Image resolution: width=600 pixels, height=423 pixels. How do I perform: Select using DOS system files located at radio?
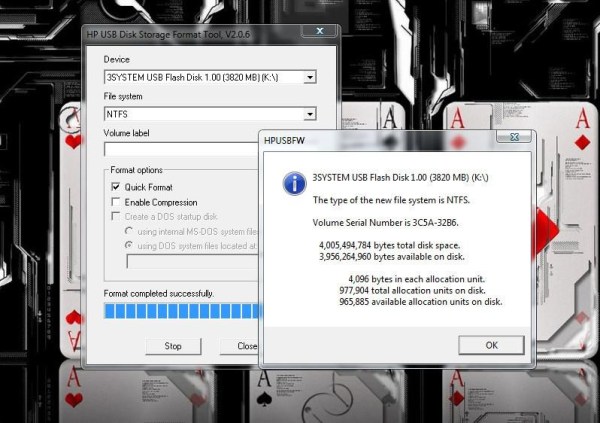pyautogui.click(x=129, y=245)
